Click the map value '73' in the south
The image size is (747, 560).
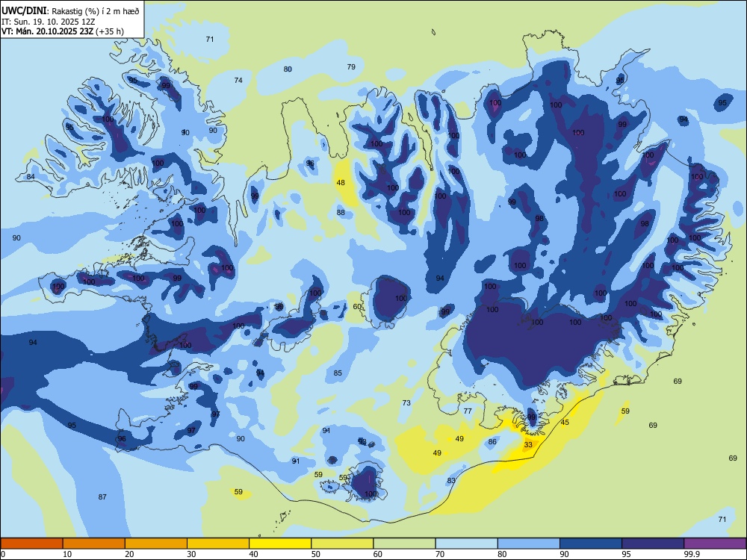pos(406,403)
